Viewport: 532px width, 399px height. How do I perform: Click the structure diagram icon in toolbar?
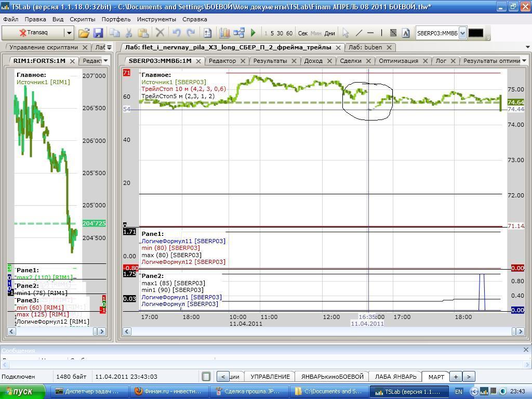coord(239,33)
